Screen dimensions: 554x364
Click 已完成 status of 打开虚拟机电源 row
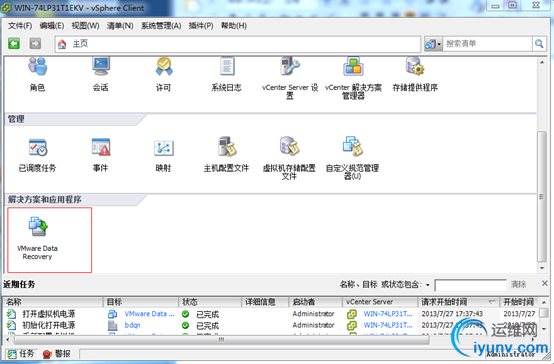coord(207,314)
